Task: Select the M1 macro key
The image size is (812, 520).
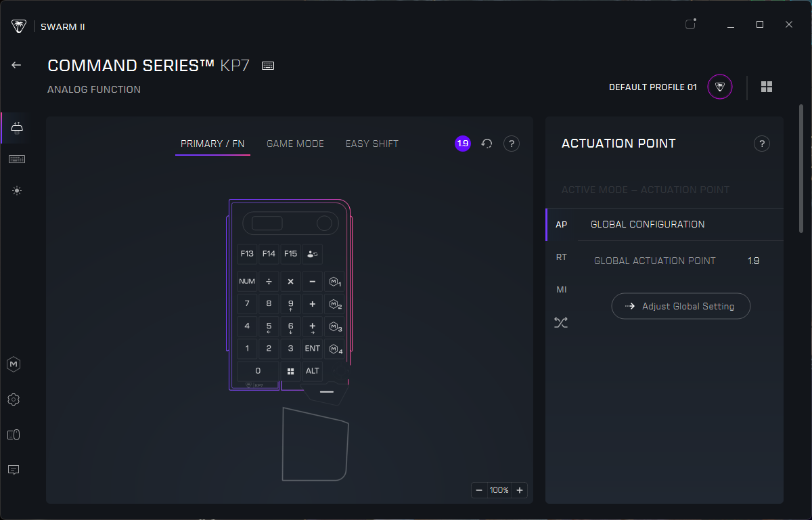Action: coord(334,281)
